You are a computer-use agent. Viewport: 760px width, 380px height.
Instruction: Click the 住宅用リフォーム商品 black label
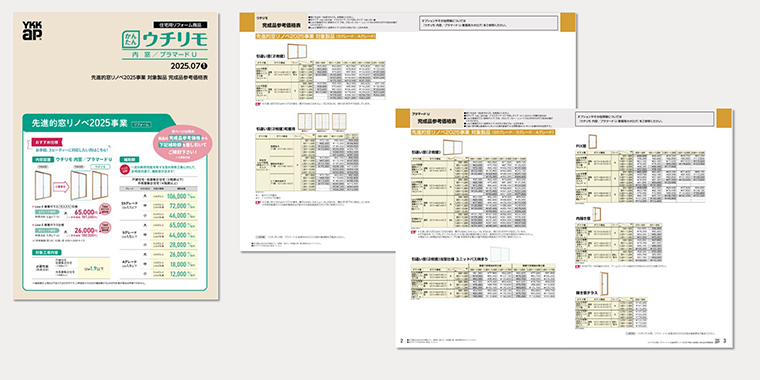click(x=180, y=24)
